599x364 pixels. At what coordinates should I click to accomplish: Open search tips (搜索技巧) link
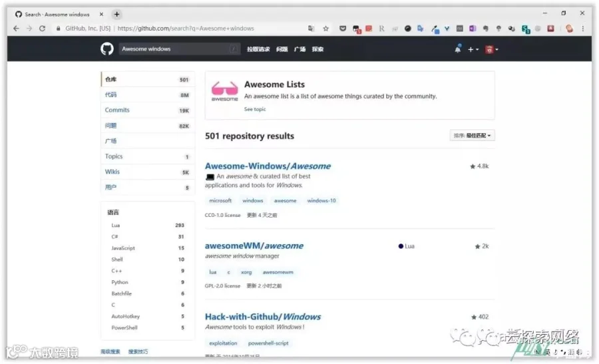[138, 352]
